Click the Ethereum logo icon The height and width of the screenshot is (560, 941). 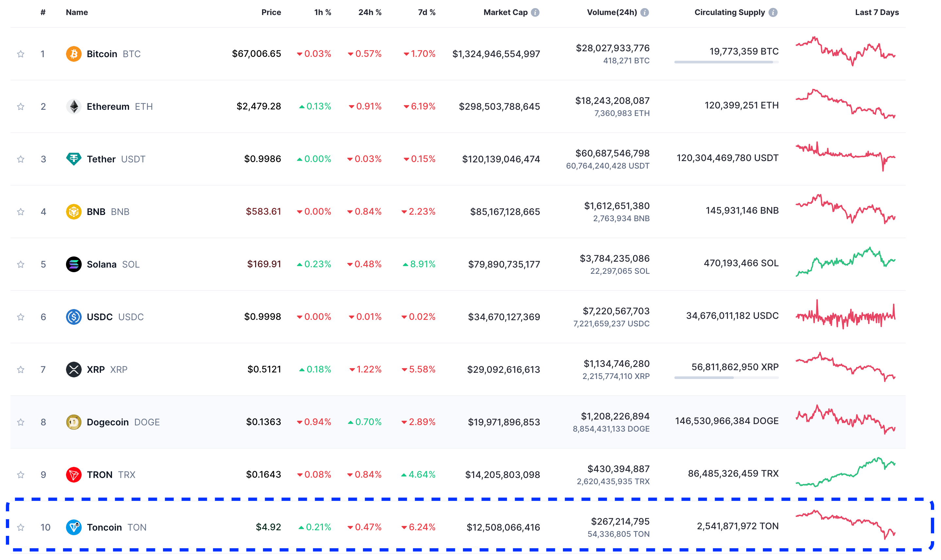pyautogui.click(x=74, y=107)
